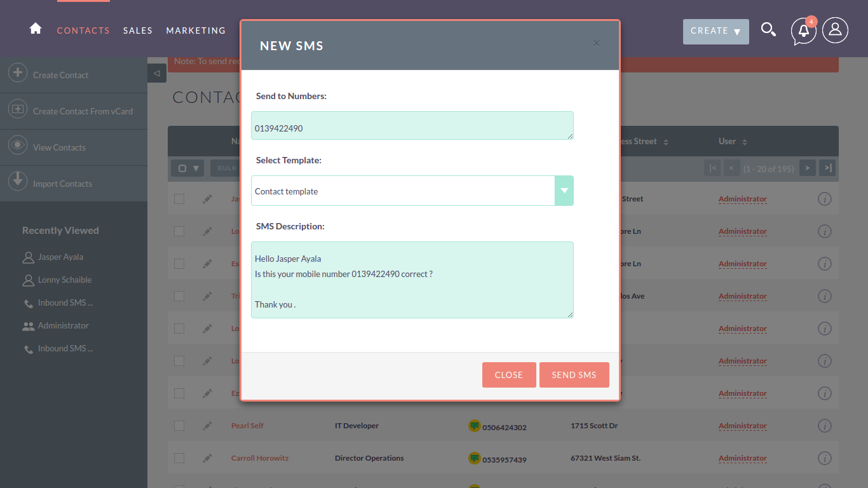Click IT Developer title text
This screenshot has width=868, height=488.
pyautogui.click(x=356, y=426)
